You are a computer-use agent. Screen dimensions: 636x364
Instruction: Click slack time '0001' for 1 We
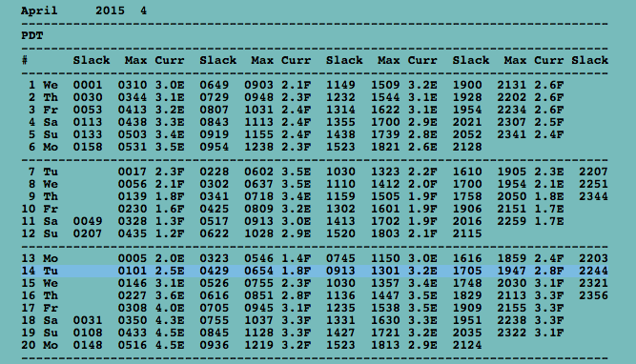click(x=88, y=85)
